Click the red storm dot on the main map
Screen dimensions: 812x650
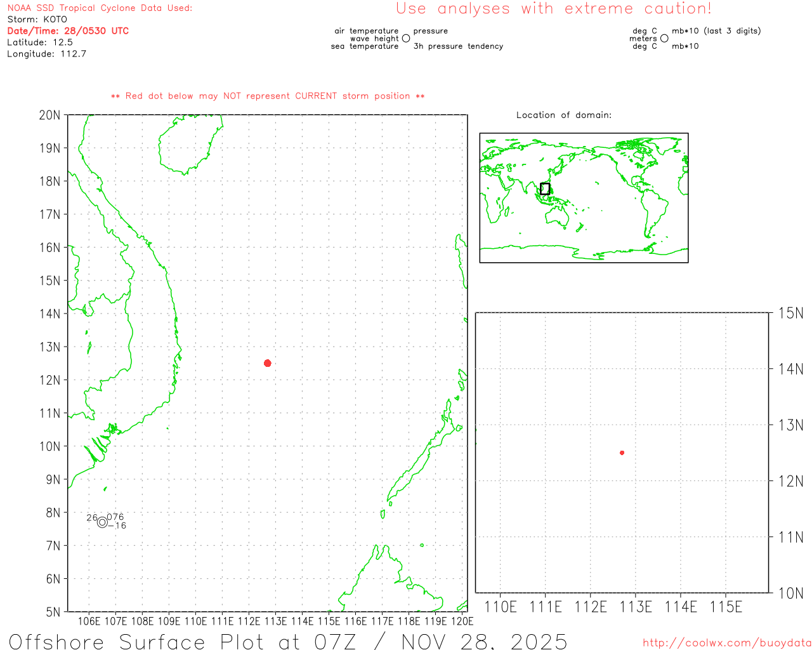tap(268, 363)
